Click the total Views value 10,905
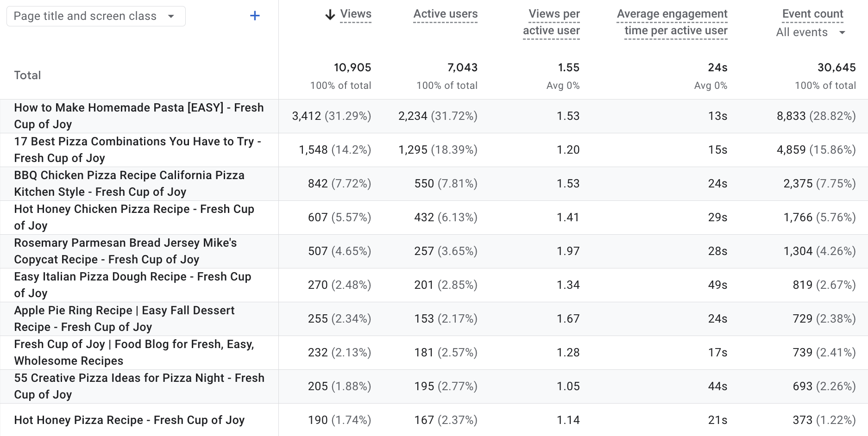The width and height of the screenshot is (868, 436). tap(352, 68)
